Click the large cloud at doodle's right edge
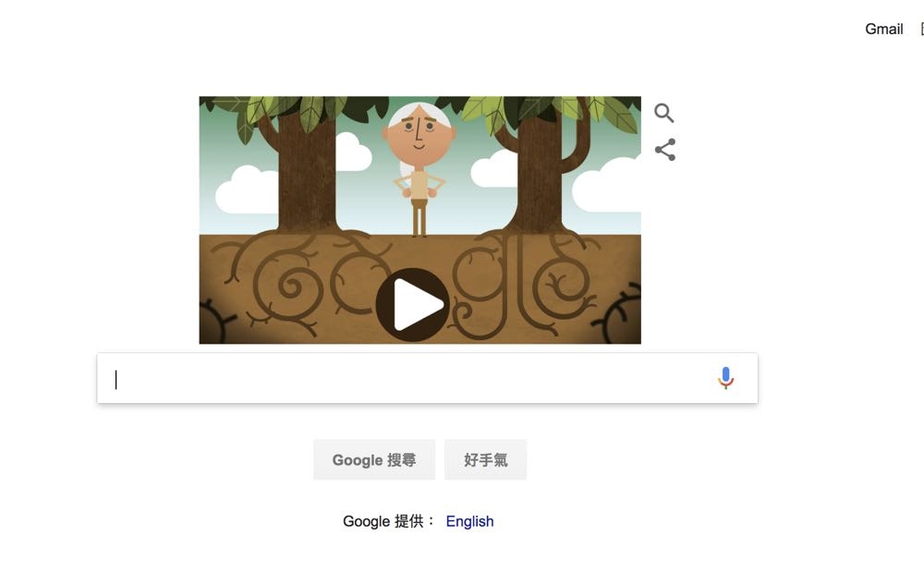This screenshot has height=573, width=924. (607, 185)
